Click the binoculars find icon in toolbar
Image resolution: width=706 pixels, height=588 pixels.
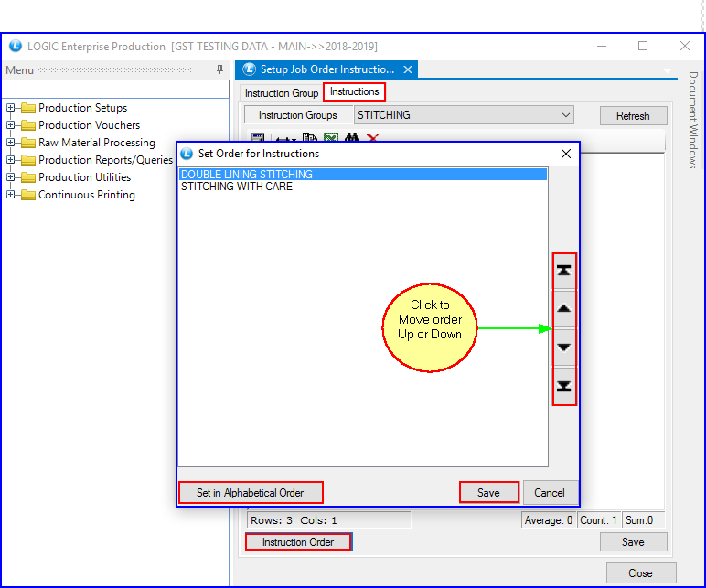[x=352, y=138]
